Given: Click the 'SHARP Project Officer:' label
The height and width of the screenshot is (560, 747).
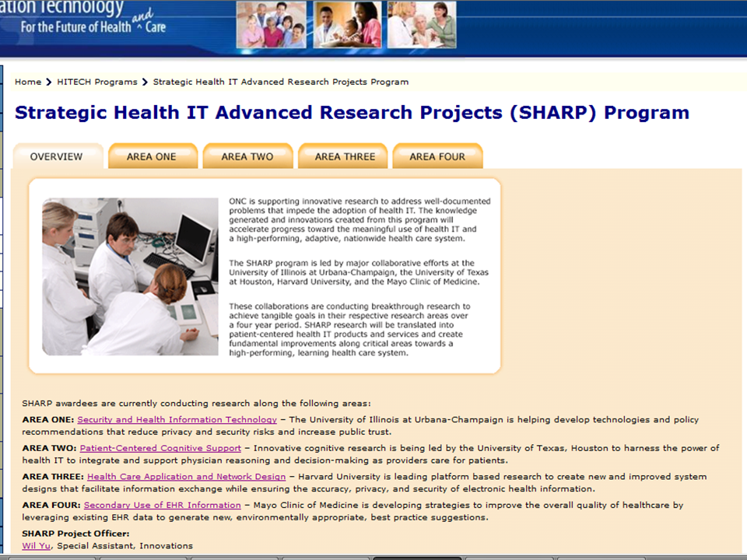Looking at the screenshot, I should (x=75, y=534).
